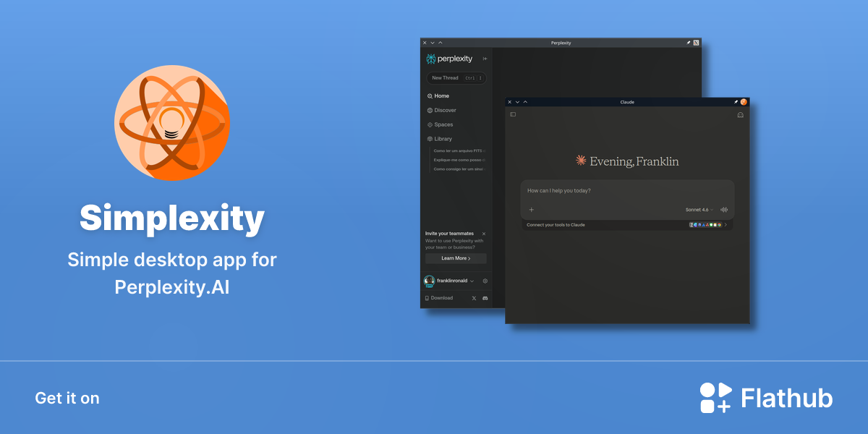Click the Download link in Perplexity
868x434 pixels.
coord(439,298)
